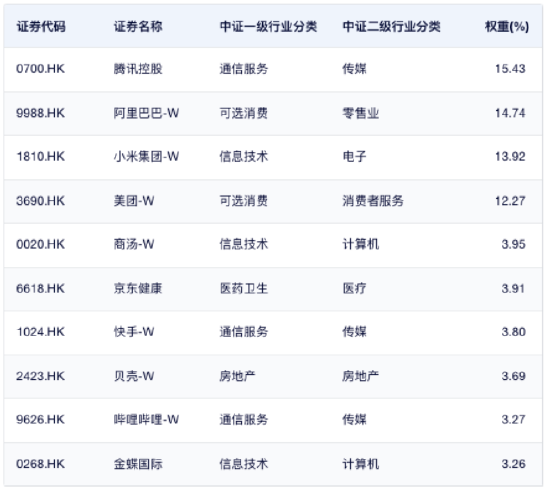
Task: Click weight value 14.74
Action: click(x=510, y=113)
